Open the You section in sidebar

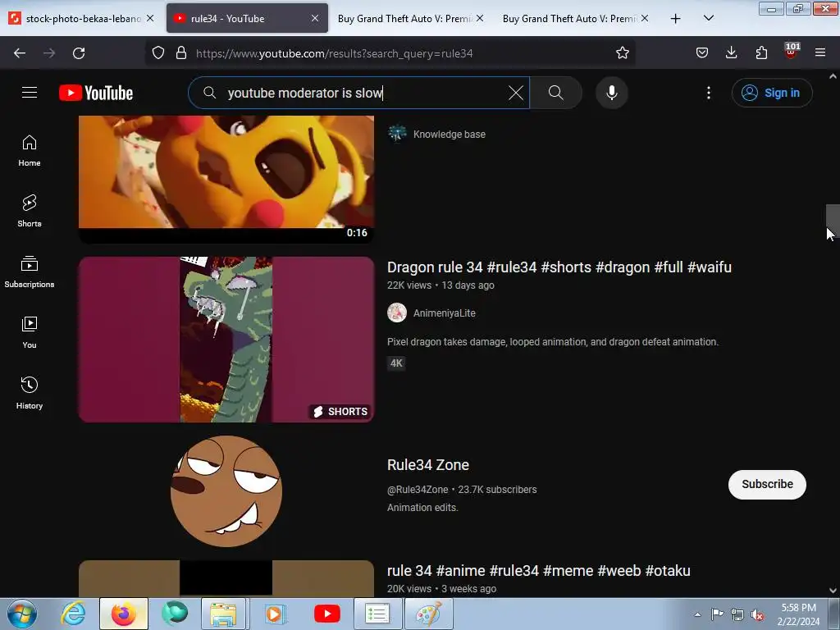point(30,333)
